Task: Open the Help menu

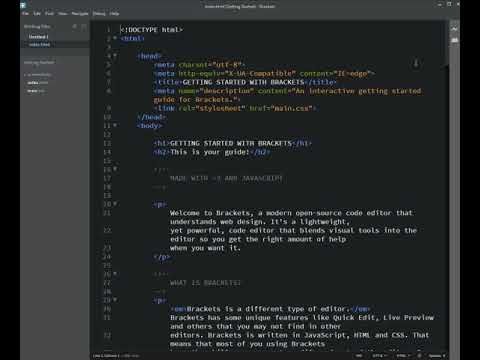Action: coord(114,14)
